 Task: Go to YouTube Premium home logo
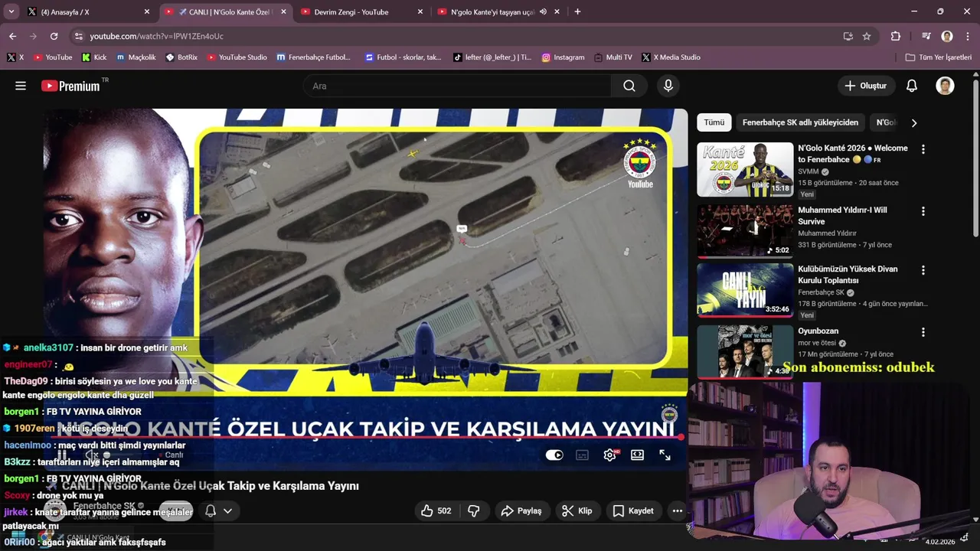(x=70, y=86)
